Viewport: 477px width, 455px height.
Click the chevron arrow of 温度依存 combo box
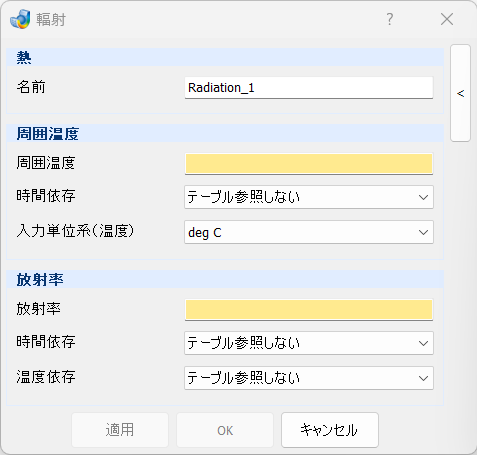(x=423, y=378)
